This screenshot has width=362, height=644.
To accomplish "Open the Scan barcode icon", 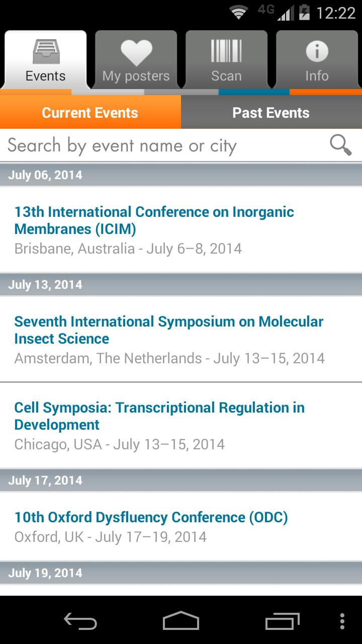I will tap(226, 52).
